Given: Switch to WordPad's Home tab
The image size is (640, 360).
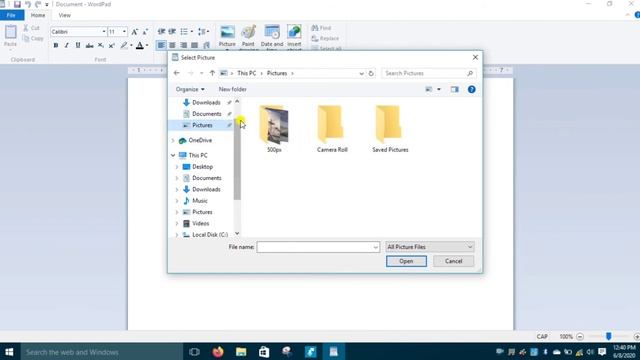Looking at the screenshot, I should [x=38, y=15].
